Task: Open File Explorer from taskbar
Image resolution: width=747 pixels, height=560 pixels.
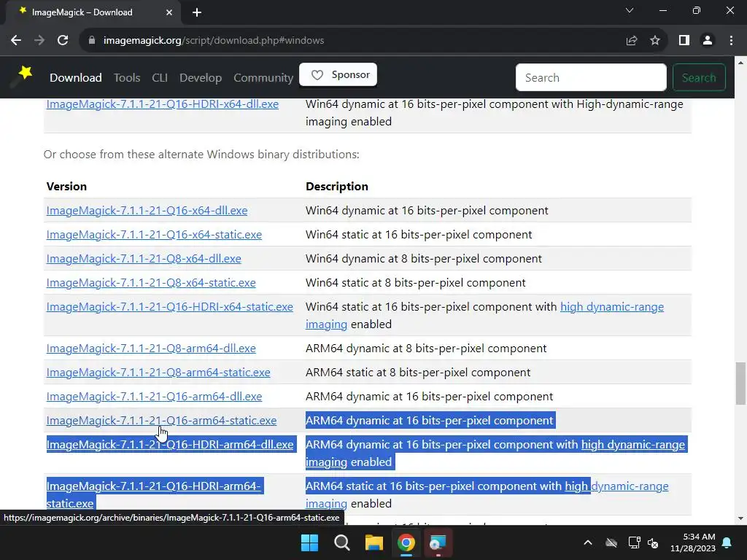Action: tap(374, 542)
